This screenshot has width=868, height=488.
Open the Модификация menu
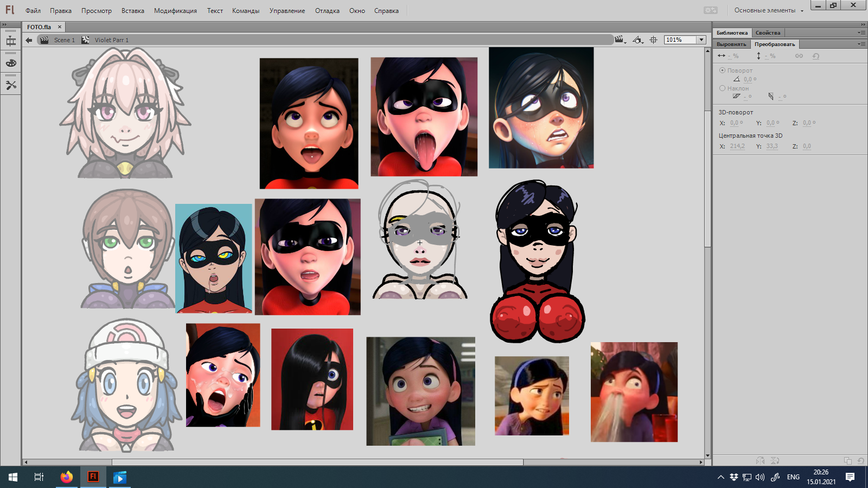175,11
